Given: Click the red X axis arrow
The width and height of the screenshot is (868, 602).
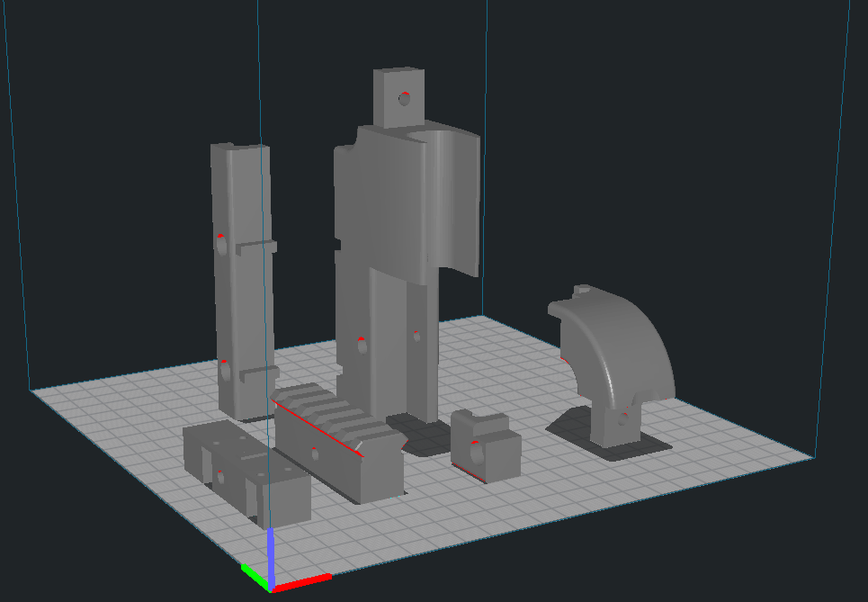Looking at the screenshot, I should [304, 582].
